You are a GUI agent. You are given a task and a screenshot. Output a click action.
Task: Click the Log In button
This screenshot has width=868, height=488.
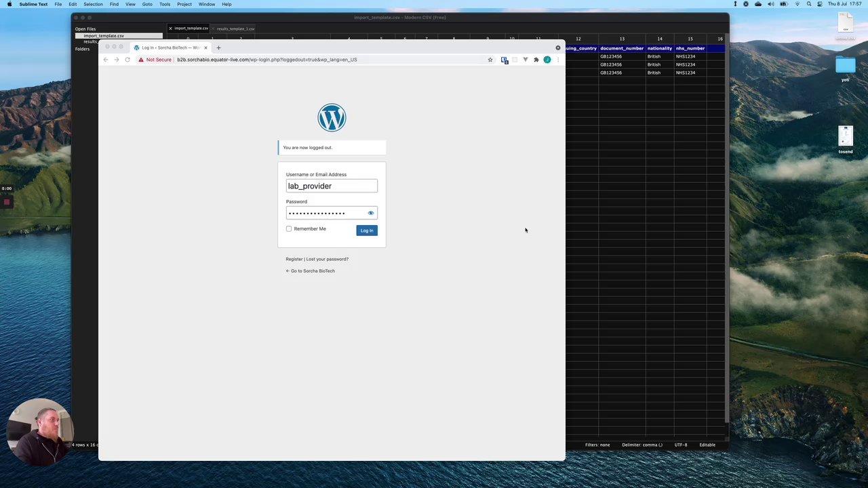pos(367,230)
